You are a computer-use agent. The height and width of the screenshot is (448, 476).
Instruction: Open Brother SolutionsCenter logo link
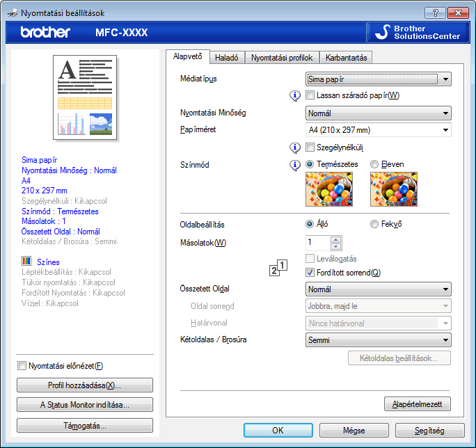point(418,32)
